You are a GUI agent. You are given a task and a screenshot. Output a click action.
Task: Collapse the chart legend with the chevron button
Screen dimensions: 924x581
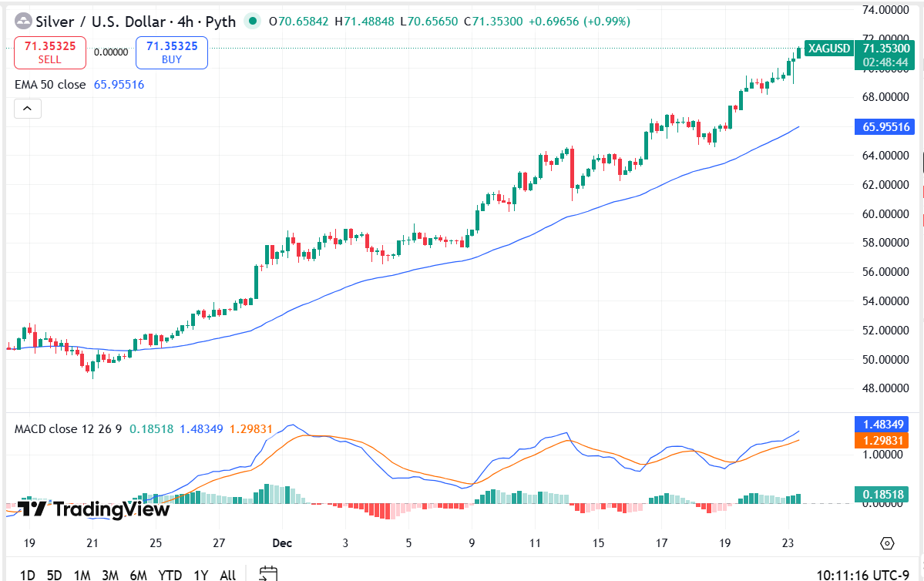pos(27,109)
